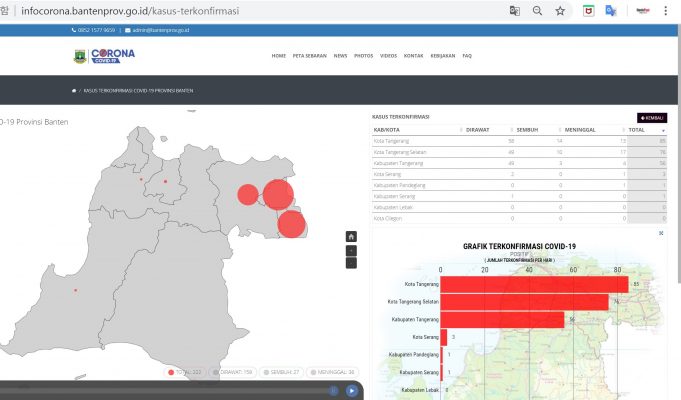Click the browser translate page icon
The image size is (681, 400).
(514, 11)
